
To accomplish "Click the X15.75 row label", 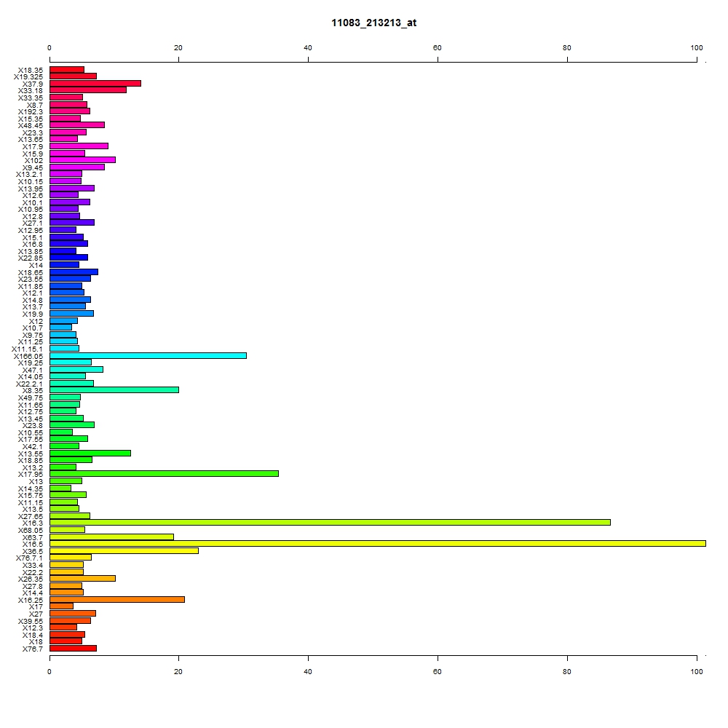I will (31, 495).
